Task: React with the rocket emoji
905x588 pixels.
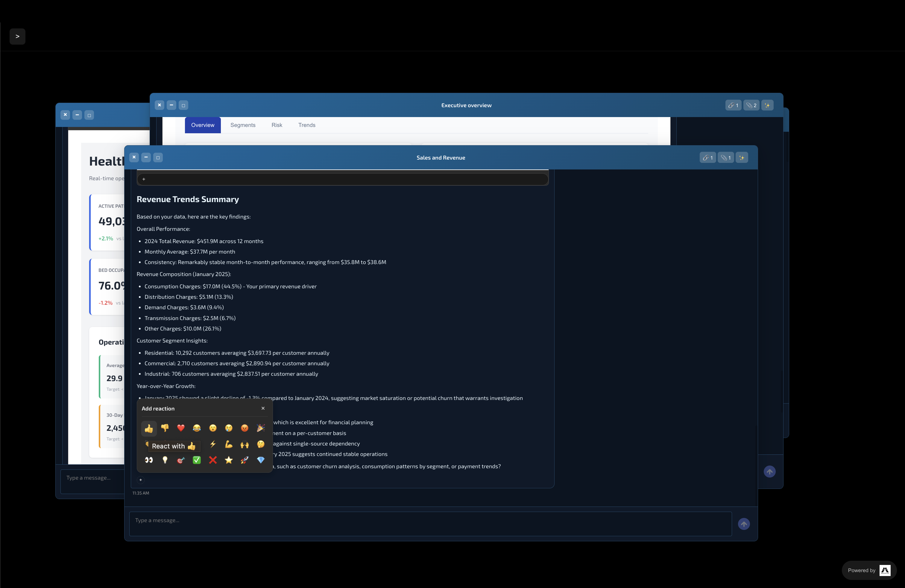Action: click(245, 460)
